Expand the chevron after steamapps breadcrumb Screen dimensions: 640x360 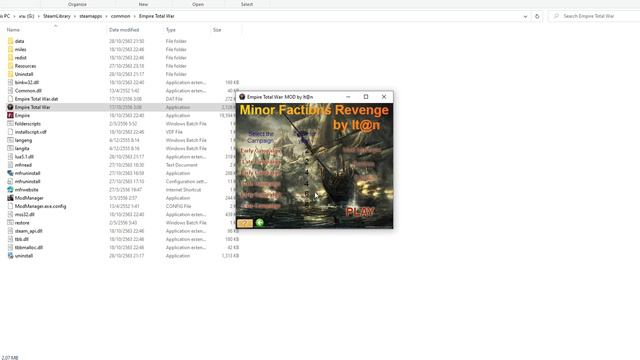(107, 16)
